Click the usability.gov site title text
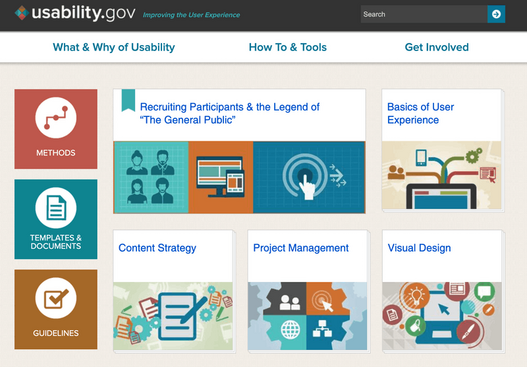The height and width of the screenshot is (367, 527). pos(84,13)
